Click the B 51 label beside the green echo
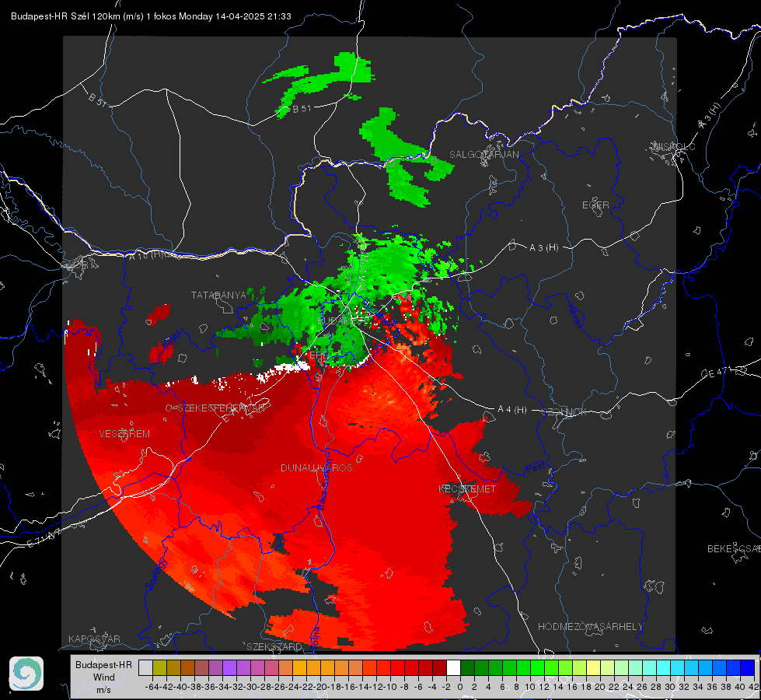The image size is (761, 700). point(302,109)
